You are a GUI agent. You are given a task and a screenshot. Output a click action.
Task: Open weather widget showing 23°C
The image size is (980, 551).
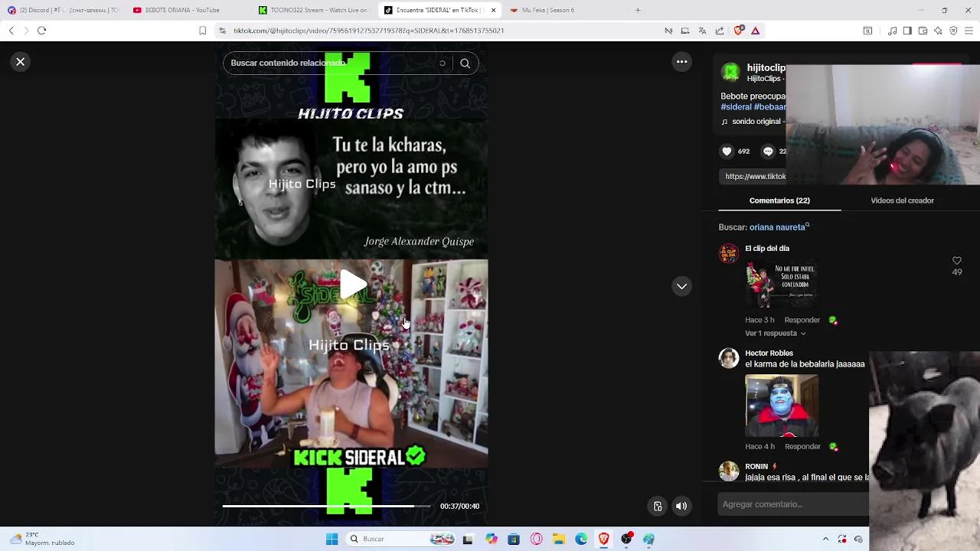click(x=43, y=539)
